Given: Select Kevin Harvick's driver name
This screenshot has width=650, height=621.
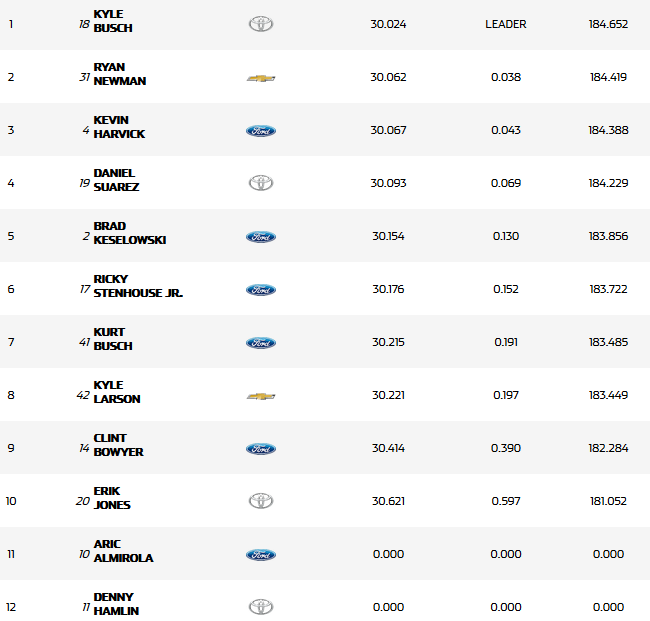Looking at the screenshot, I should 119,127.
